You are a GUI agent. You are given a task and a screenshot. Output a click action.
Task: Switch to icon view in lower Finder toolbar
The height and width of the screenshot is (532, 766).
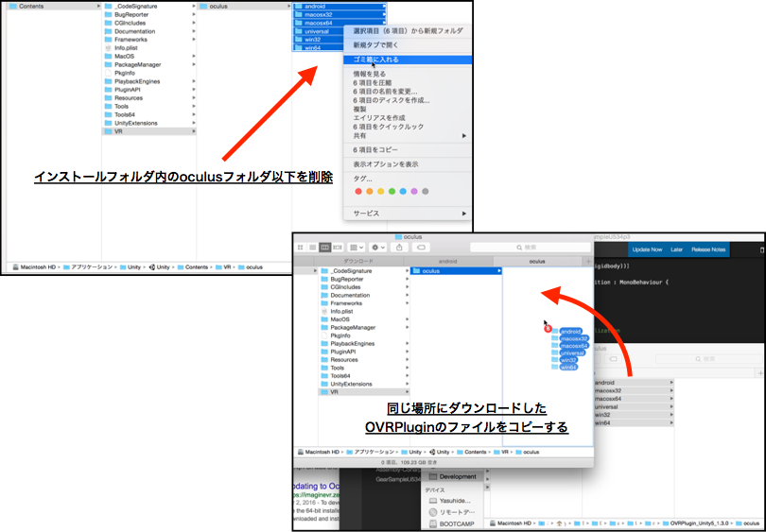point(301,248)
